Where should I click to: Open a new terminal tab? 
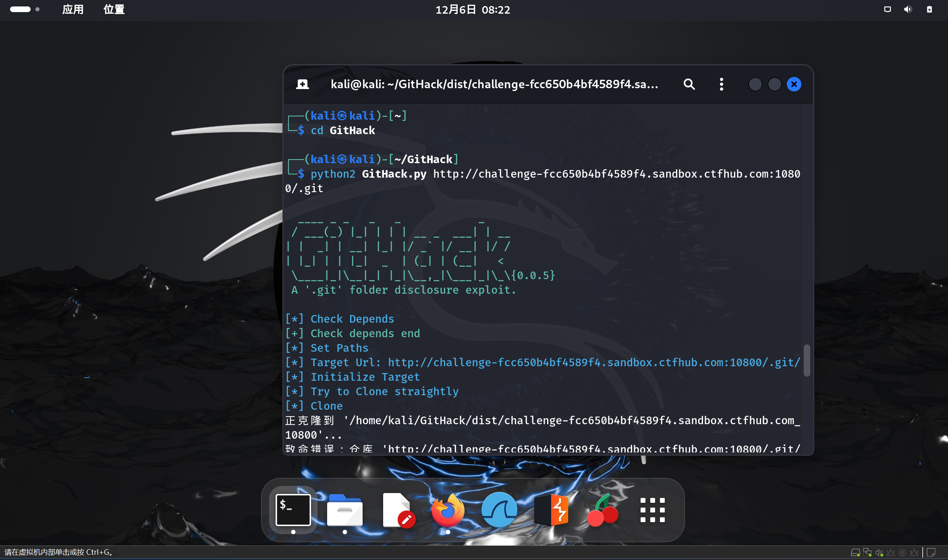pyautogui.click(x=302, y=84)
